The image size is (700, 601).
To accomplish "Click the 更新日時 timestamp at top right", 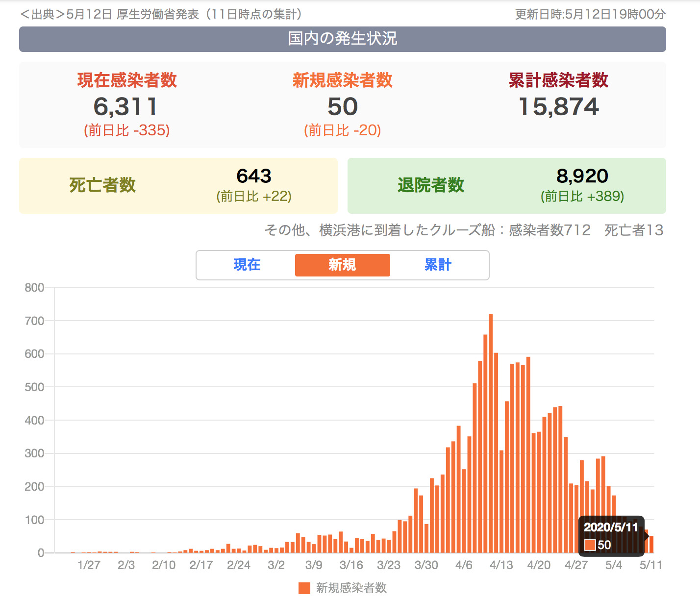I will [590, 14].
